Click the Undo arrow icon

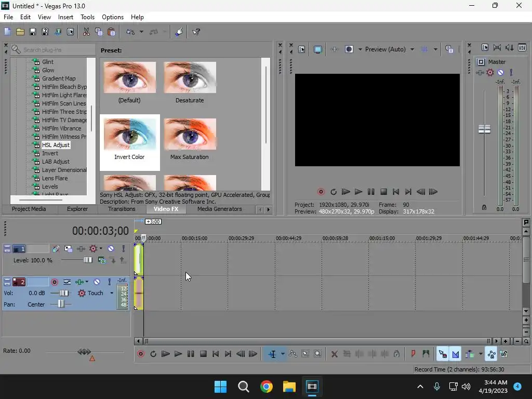point(130,32)
